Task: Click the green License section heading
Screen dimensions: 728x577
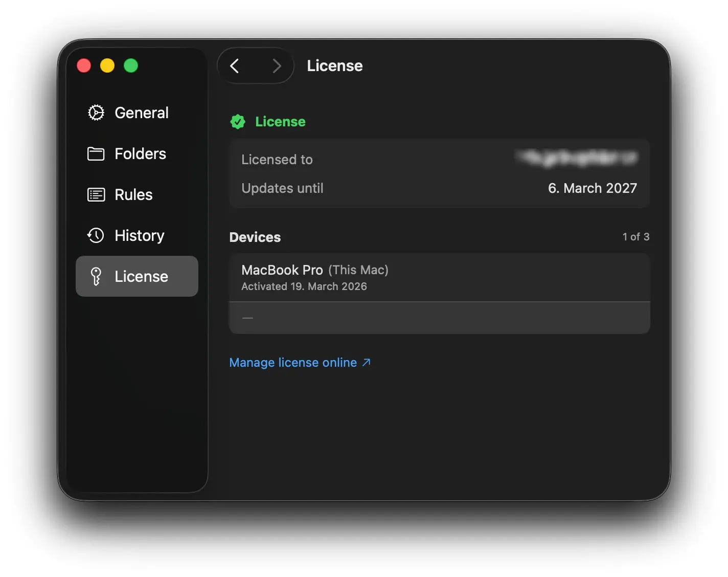Action: 280,122
